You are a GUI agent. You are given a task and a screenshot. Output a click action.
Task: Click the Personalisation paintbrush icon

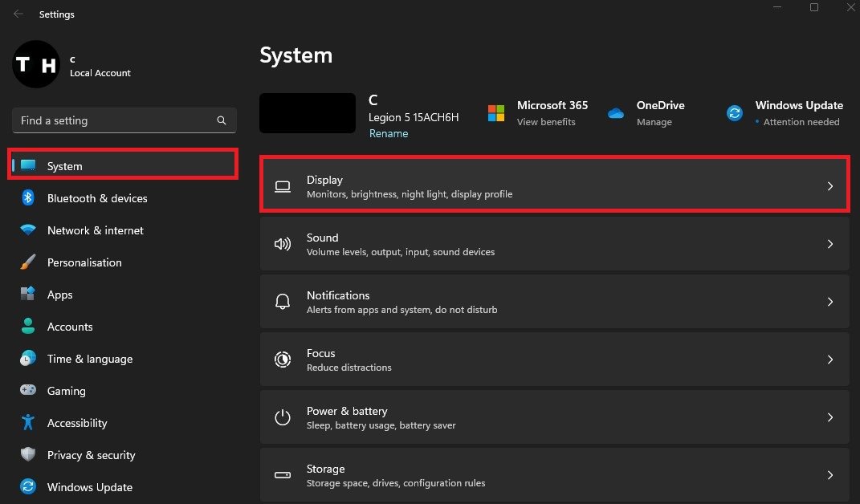tap(28, 262)
